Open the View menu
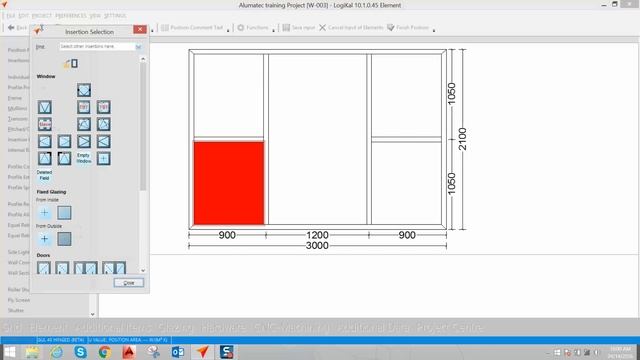The height and width of the screenshot is (360, 640). coord(96,16)
